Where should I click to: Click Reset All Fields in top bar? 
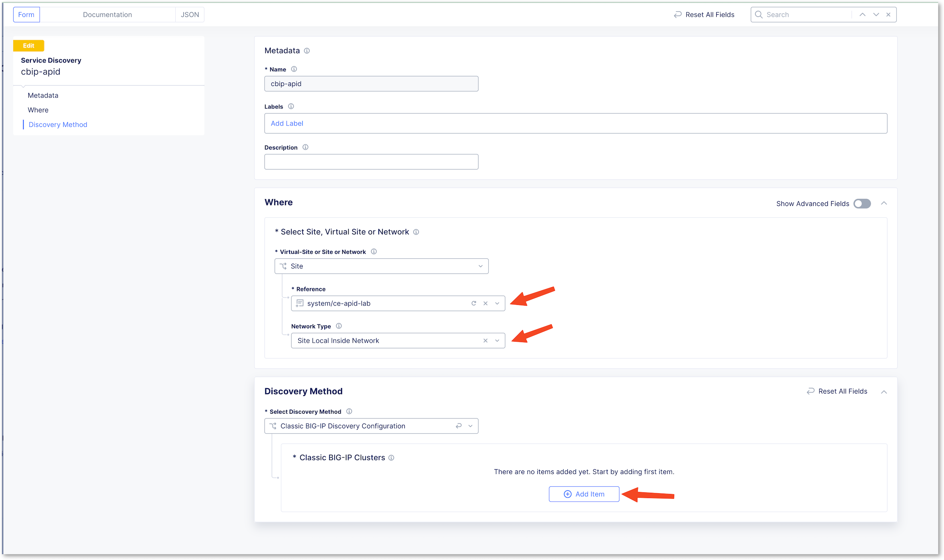[704, 14]
